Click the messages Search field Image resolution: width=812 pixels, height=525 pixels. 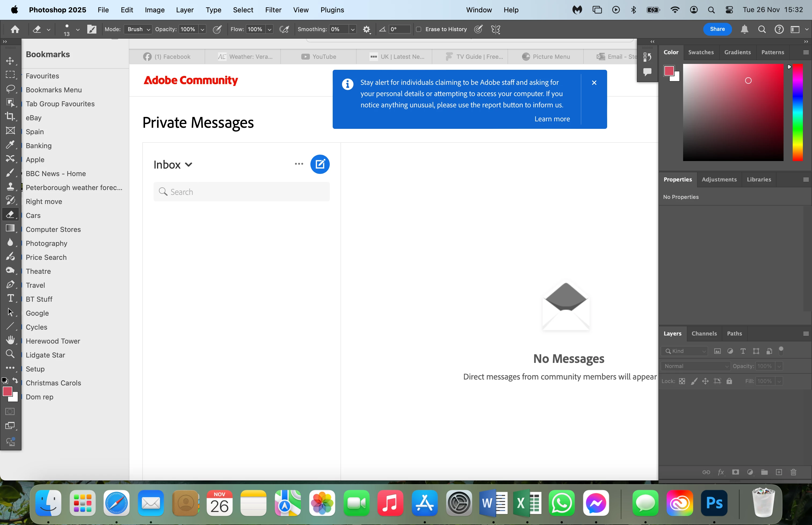point(241,192)
